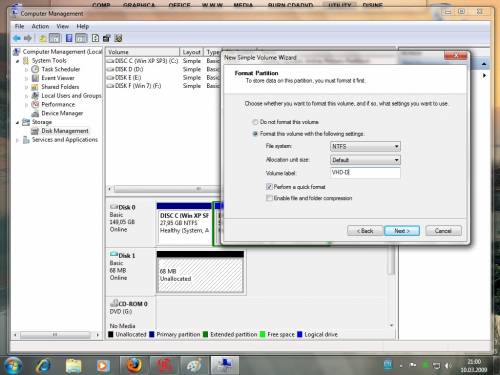This screenshot has height=375, width=500.
Task: Click the Cancel button in wizard
Action: tap(443, 231)
